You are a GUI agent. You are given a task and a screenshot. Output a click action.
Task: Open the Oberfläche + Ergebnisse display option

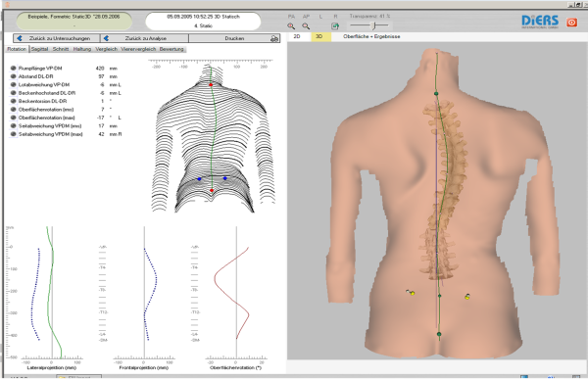[371, 36]
